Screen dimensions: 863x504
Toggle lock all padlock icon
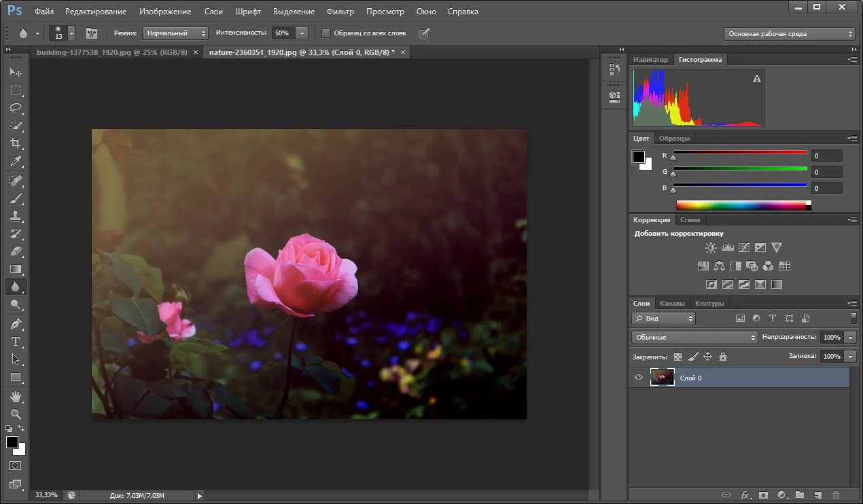click(x=722, y=357)
